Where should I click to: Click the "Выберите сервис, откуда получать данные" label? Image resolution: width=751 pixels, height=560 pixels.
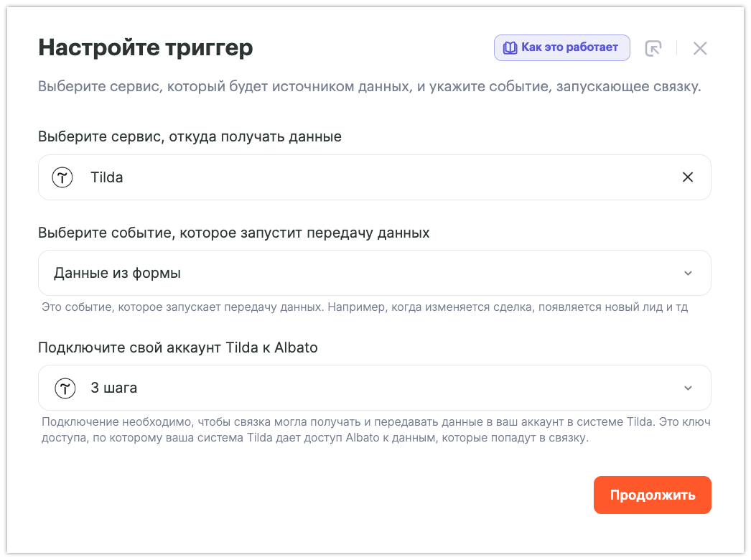pyautogui.click(x=190, y=136)
